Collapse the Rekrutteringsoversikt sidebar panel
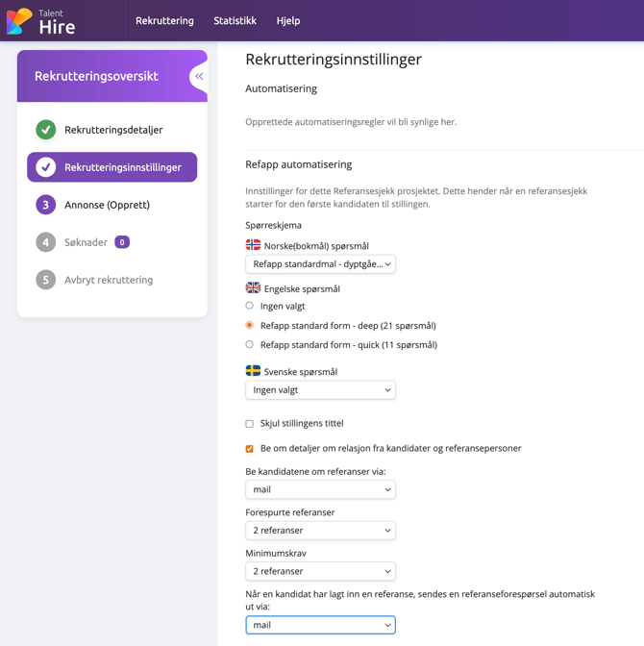 (x=199, y=76)
